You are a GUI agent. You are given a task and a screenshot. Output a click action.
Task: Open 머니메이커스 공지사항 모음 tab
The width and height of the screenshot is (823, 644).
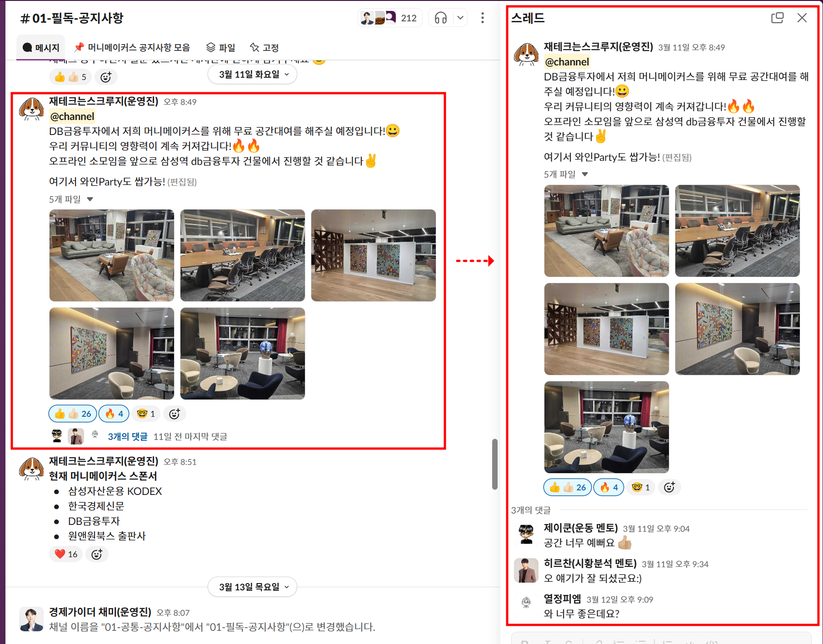click(x=132, y=48)
